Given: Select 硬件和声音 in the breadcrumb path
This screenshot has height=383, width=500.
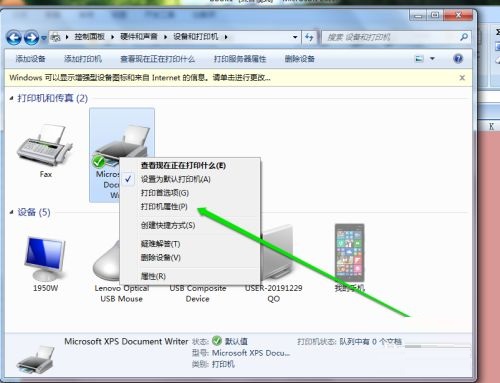Looking at the screenshot, I should [x=139, y=37].
